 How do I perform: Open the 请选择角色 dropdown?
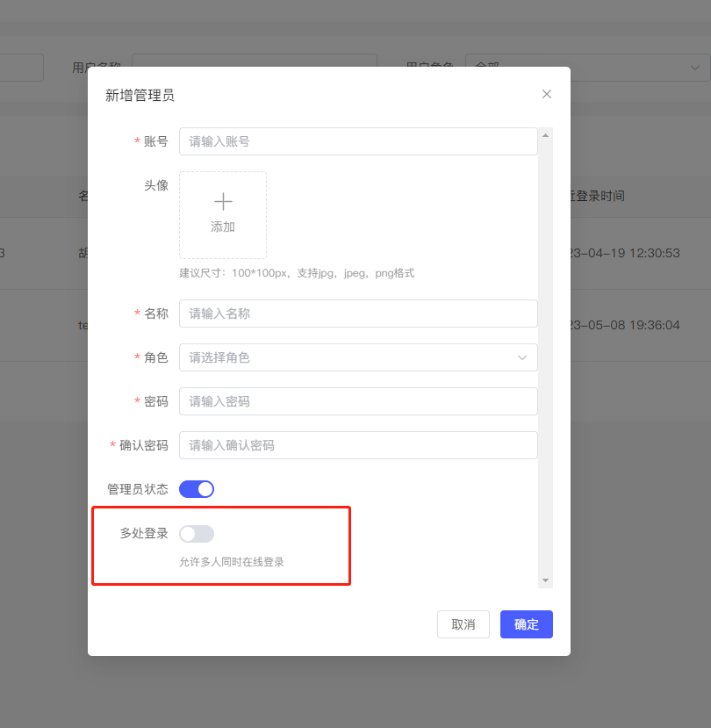click(358, 357)
